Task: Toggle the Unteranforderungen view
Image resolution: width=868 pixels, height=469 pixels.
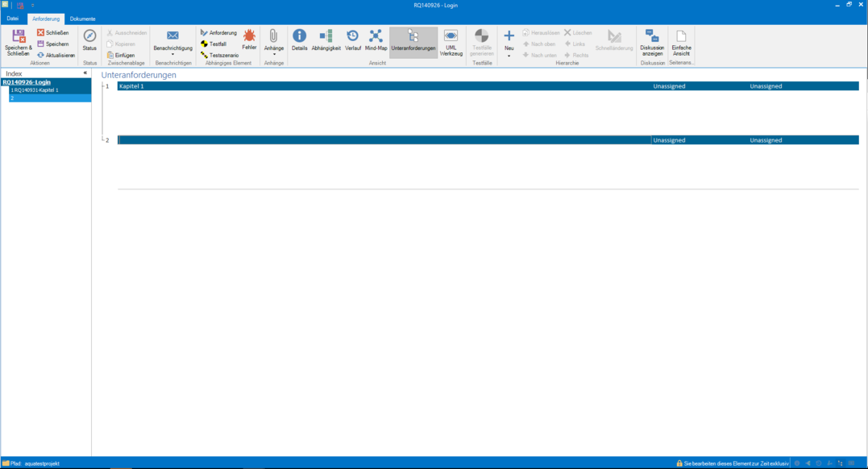Action: point(413,37)
